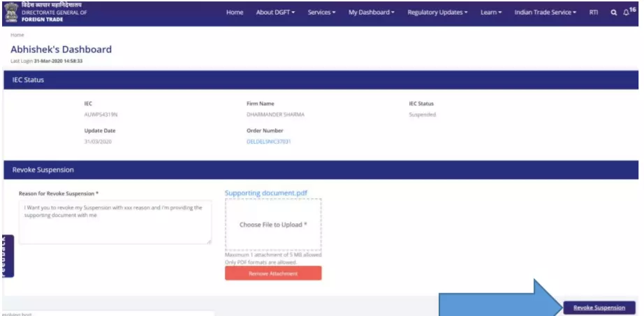
Task: Click the Maximum 1 attachment of 5 MB note
Action: point(273,255)
